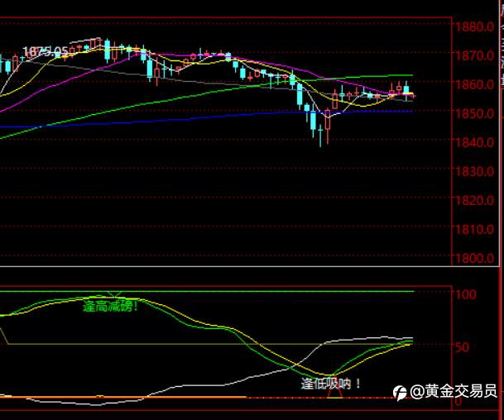Click the 50 level on indicator axis
The width and height of the screenshot is (504, 420).
pos(463,347)
